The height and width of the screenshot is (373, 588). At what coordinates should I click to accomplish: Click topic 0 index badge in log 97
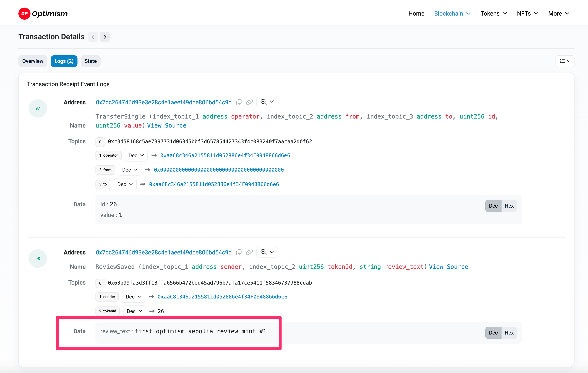click(x=100, y=142)
